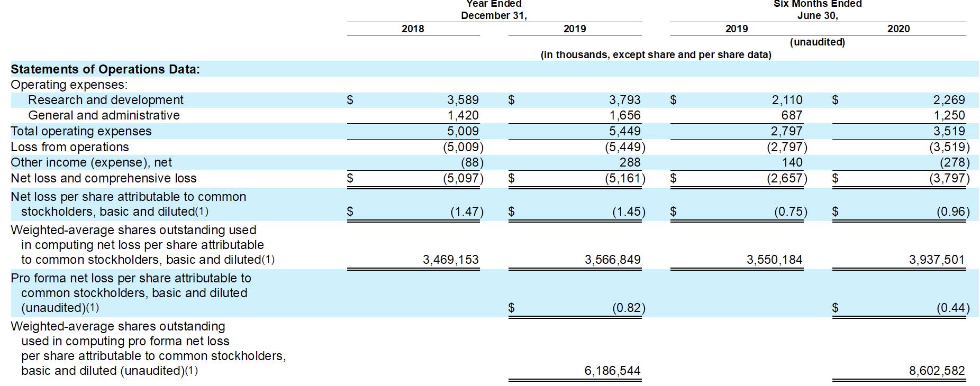Select the weighted-average shares value 3,937,501
This screenshot has height=386, width=980.
point(937,260)
